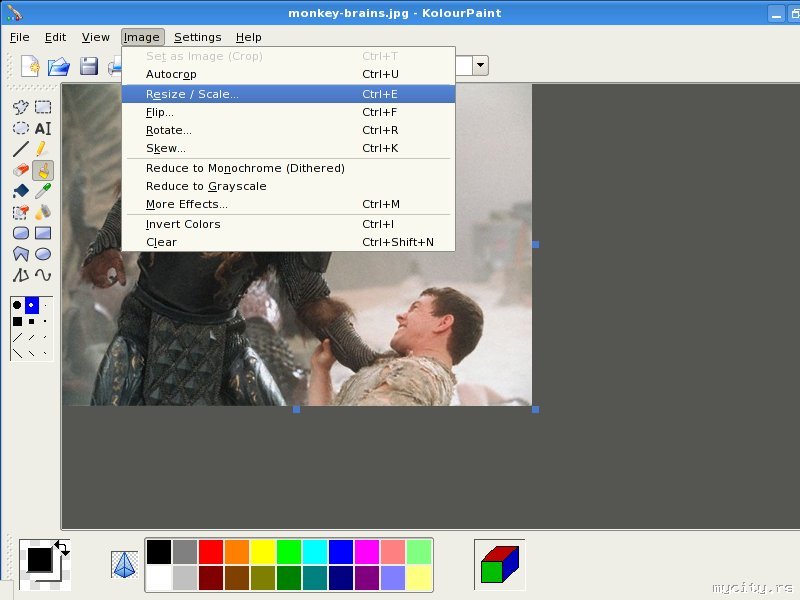Click the bottom-right canvas resize handle

pos(535,409)
